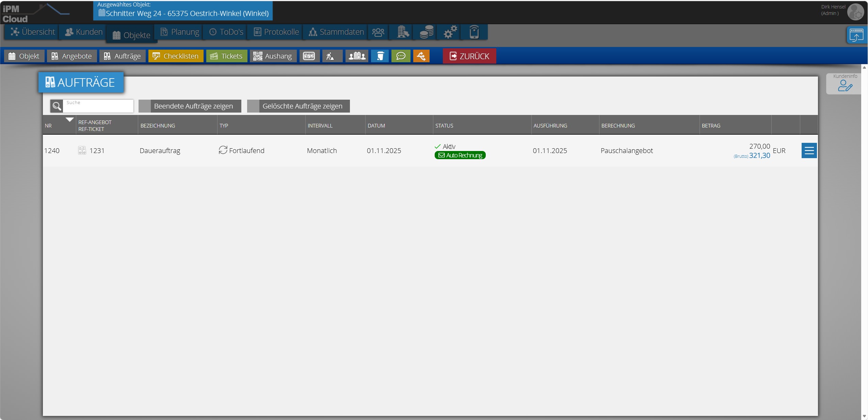The width and height of the screenshot is (868, 420).
Task: Click the coins stack icon in top navigation
Action: pyautogui.click(x=426, y=32)
